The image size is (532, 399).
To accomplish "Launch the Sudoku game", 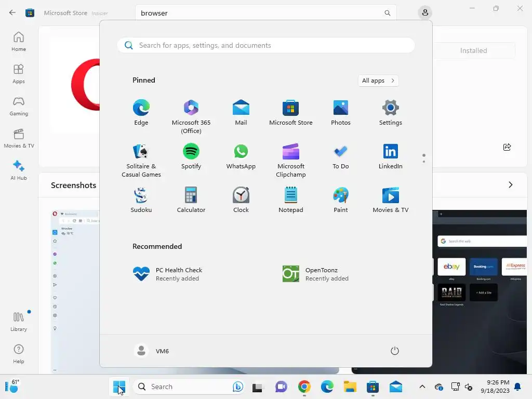I will pos(141,200).
